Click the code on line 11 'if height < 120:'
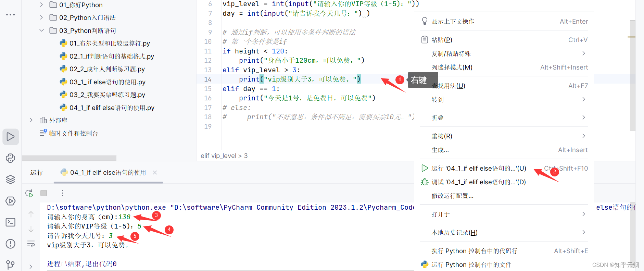Screen dimensions: 644x271 coord(255,51)
